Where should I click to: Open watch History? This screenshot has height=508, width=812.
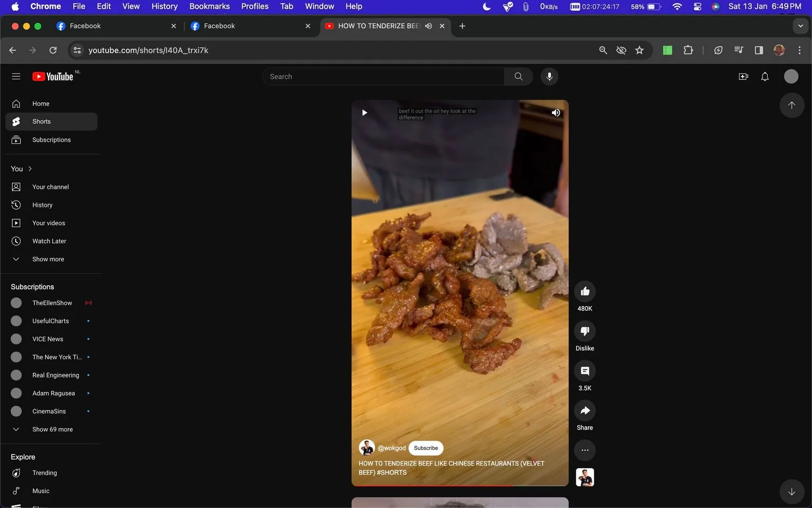pyautogui.click(x=51, y=205)
